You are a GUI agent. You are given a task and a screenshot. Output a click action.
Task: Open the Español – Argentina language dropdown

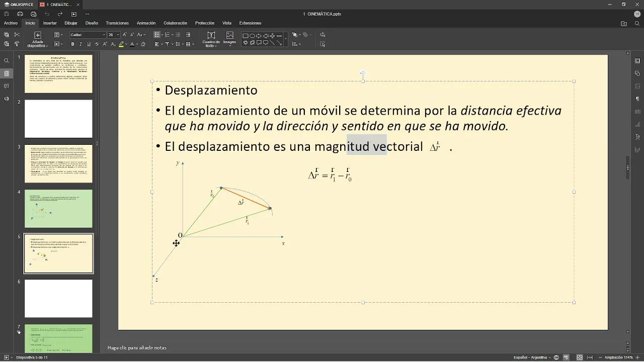[532, 357]
